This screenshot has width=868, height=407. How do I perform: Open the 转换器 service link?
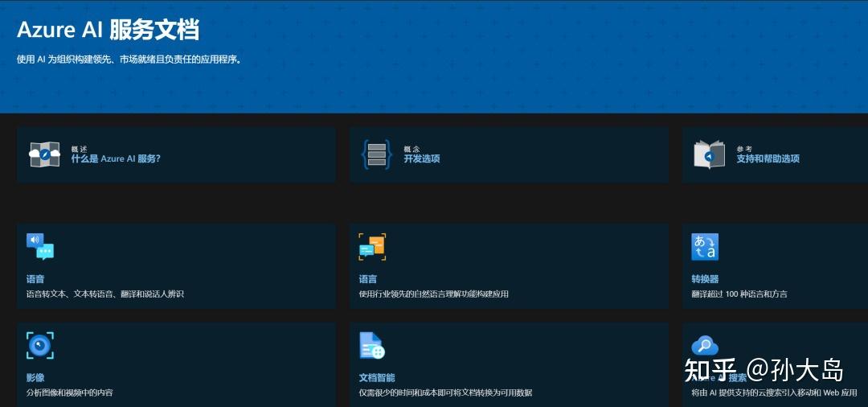point(705,279)
